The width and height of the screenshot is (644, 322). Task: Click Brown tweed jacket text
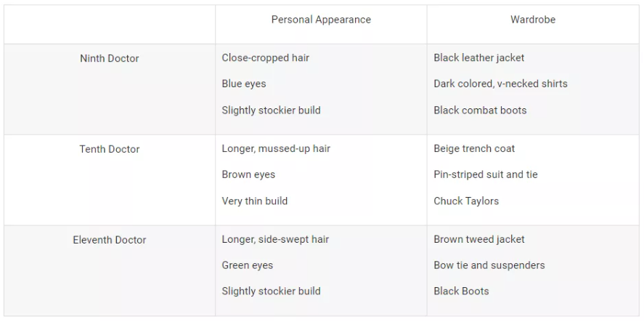point(478,239)
